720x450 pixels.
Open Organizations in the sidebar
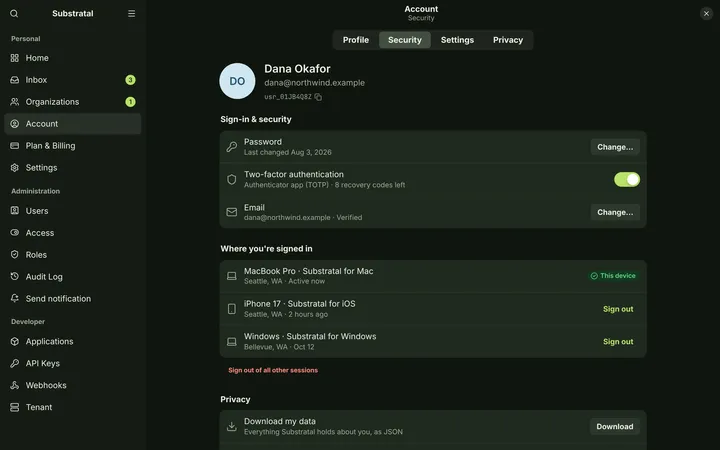(73, 102)
